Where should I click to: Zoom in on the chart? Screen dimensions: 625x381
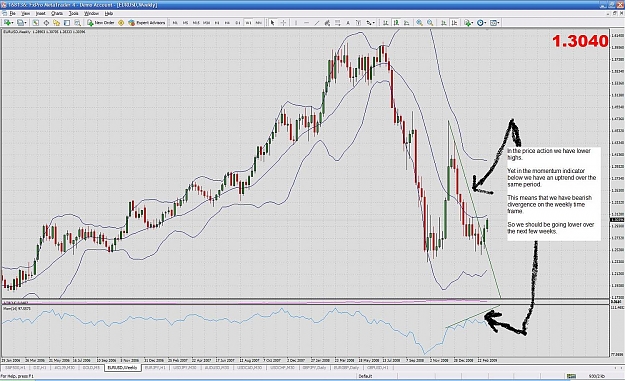pos(419,23)
